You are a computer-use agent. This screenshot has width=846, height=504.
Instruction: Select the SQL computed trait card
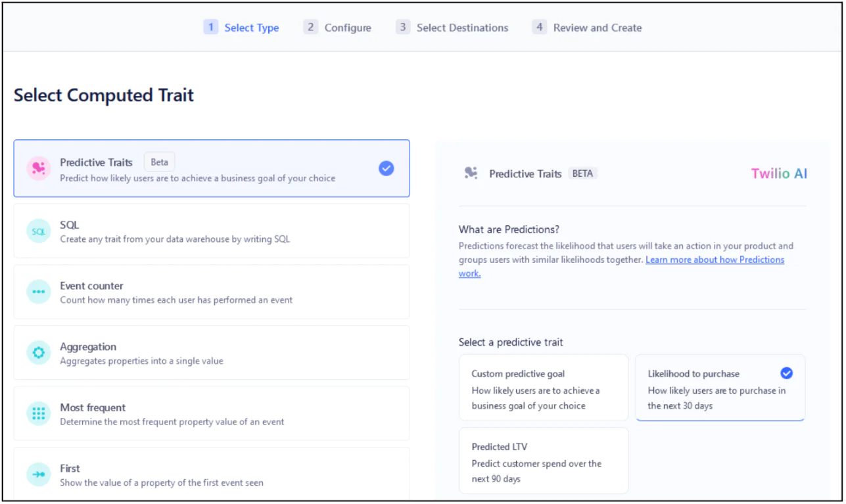pyautogui.click(x=212, y=231)
